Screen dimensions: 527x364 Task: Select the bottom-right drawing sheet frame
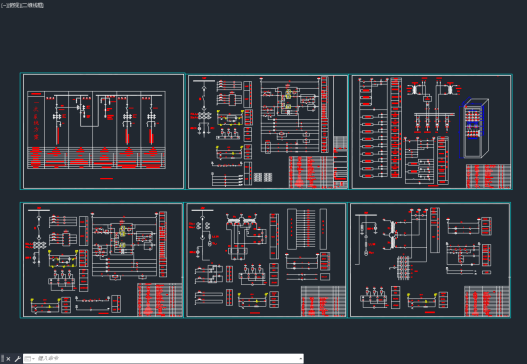430,260
